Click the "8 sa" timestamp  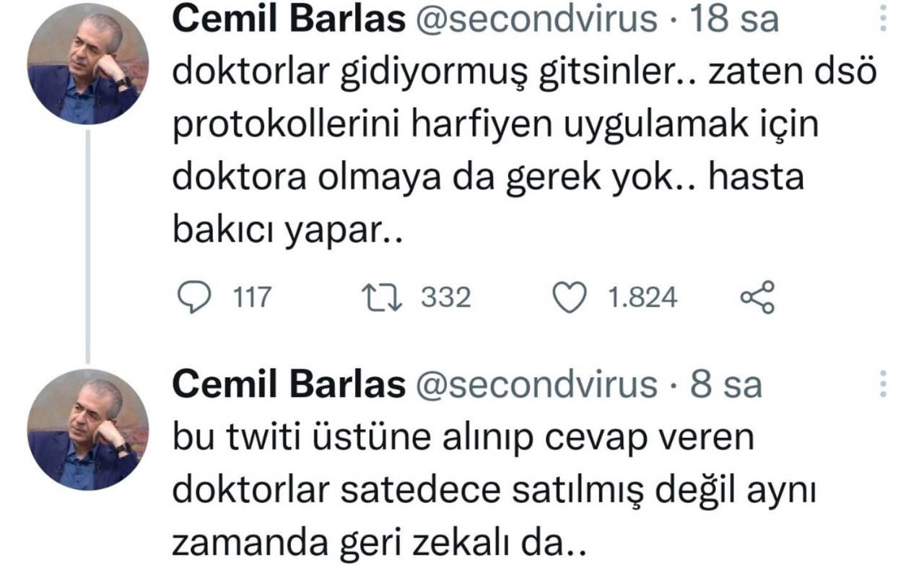[x=725, y=385]
